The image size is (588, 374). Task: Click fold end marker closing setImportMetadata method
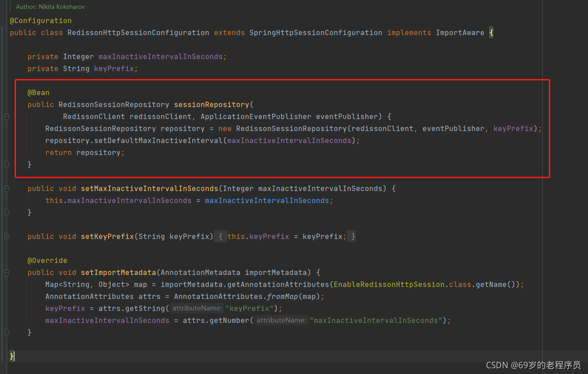coord(7,332)
